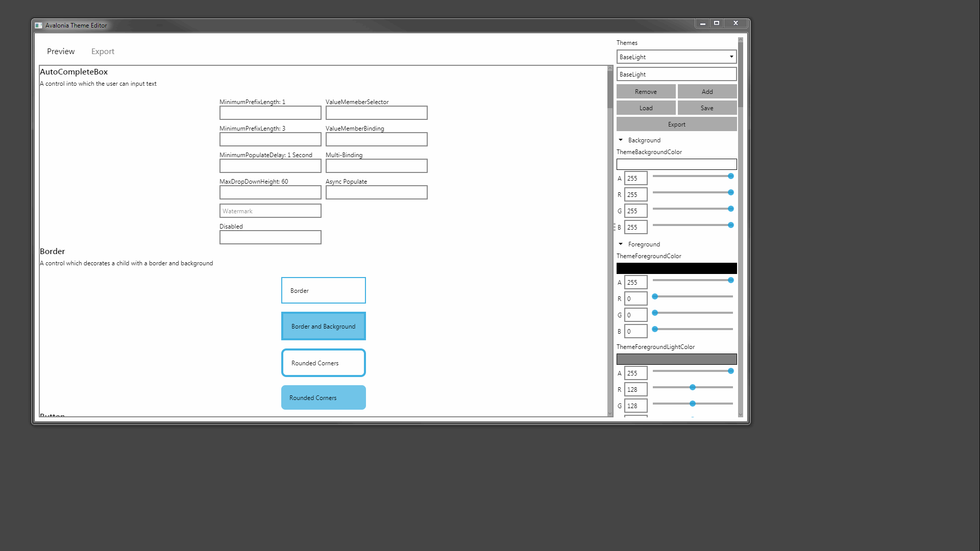The height and width of the screenshot is (551, 980).
Task: Click the ThemeForegroundColor R slider thumb
Action: 655,296
